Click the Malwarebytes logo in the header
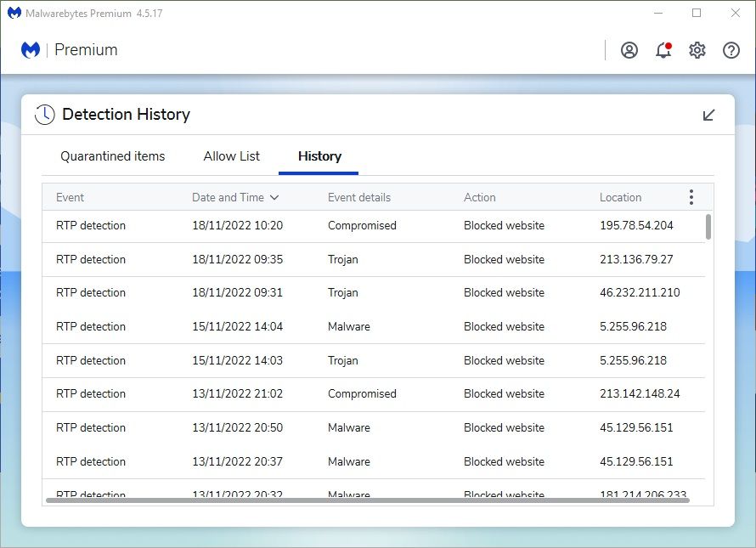This screenshot has height=548, width=756. point(31,50)
